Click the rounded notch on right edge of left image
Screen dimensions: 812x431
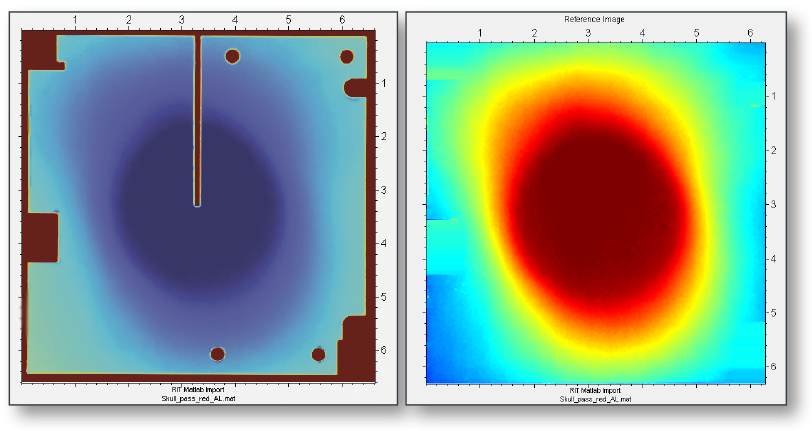(x=355, y=87)
